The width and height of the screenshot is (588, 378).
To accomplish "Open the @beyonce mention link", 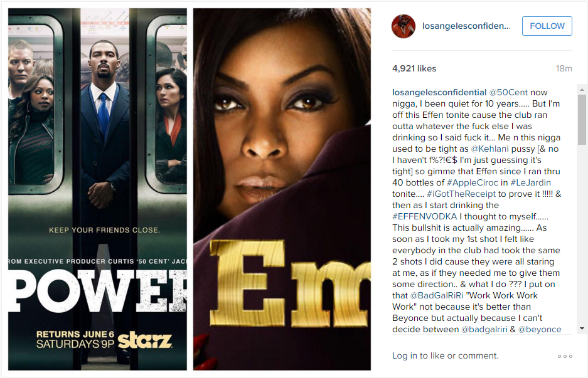I will tap(540, 329).
